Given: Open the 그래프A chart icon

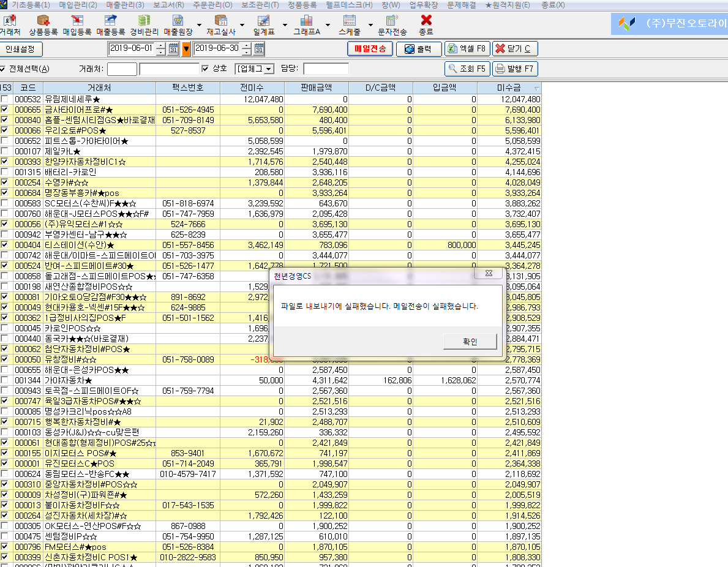Looking at the screenshot, I should pos(306,25).
